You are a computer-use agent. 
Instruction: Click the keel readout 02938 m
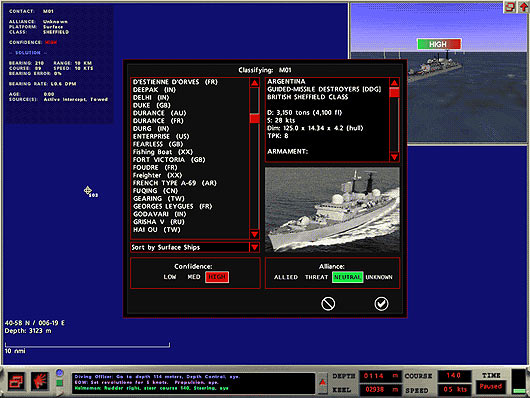click(x=381, y=390)
